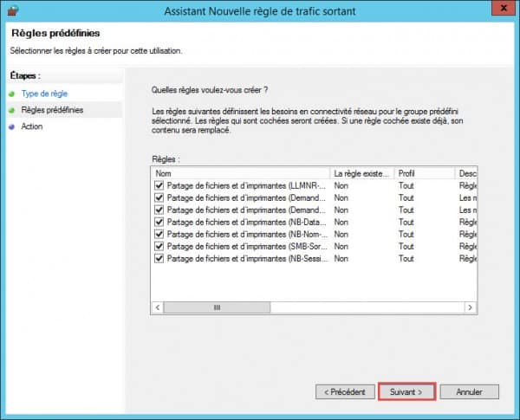Image resolution: width=520 pixels, height=420 pixels.
Task: Sort rules by the Nom column header
Action: pos(241,173)
